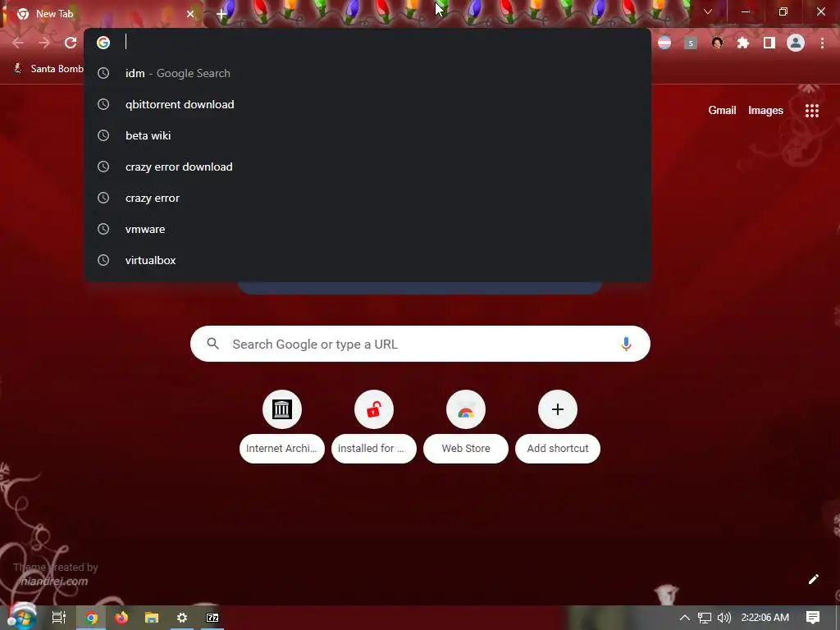840x630 pixels.
Task: Open the Web Store shortcut icon
Action: coord(466,409)
